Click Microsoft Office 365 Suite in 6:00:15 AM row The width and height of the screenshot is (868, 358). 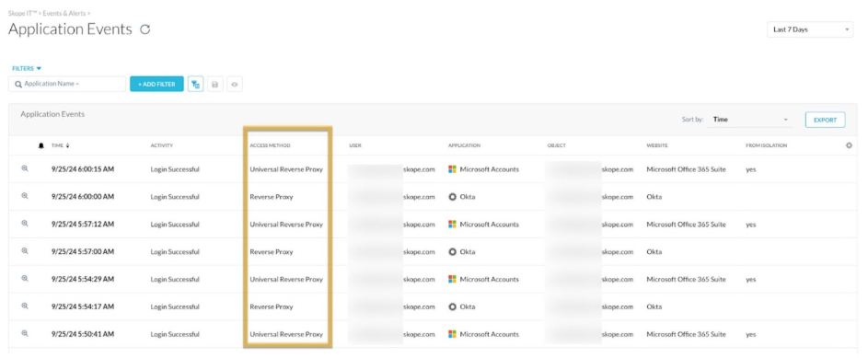[x=686, y=169]
